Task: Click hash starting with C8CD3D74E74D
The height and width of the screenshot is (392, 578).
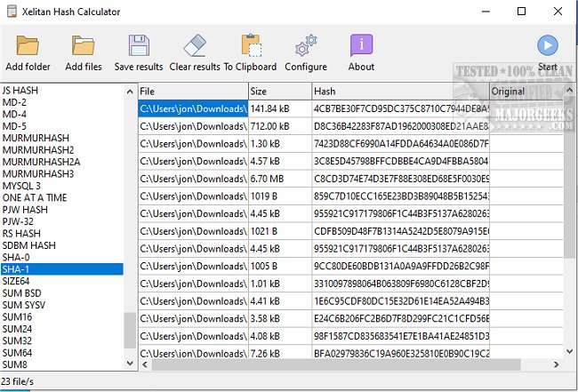Action: pyautogui.click(x=401, y=179)
